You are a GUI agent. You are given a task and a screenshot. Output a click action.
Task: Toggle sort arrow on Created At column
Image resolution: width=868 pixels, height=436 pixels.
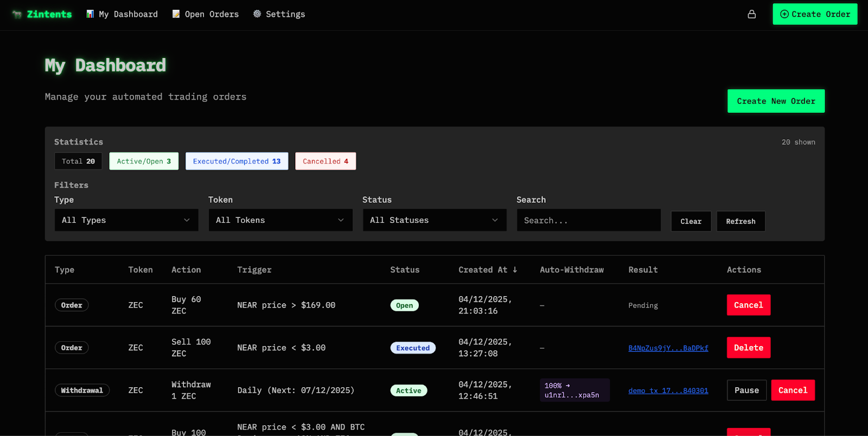pyautogui.click(x=515, y=270)
